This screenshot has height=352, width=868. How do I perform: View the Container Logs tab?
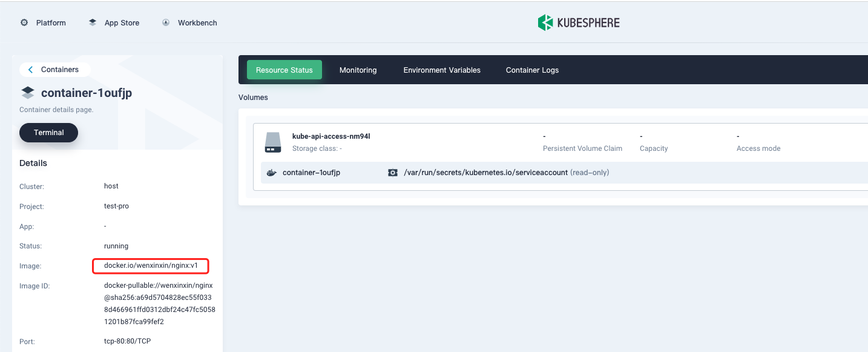[x=532, y=70]
